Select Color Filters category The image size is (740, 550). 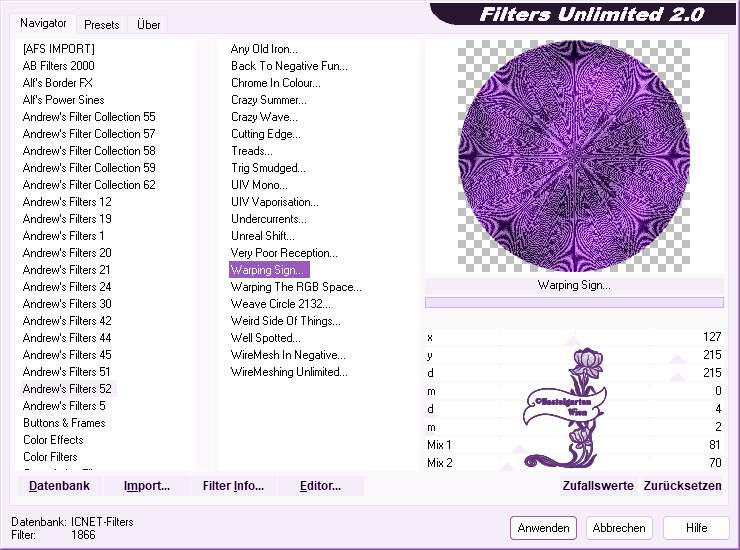[x=50, y=457]
